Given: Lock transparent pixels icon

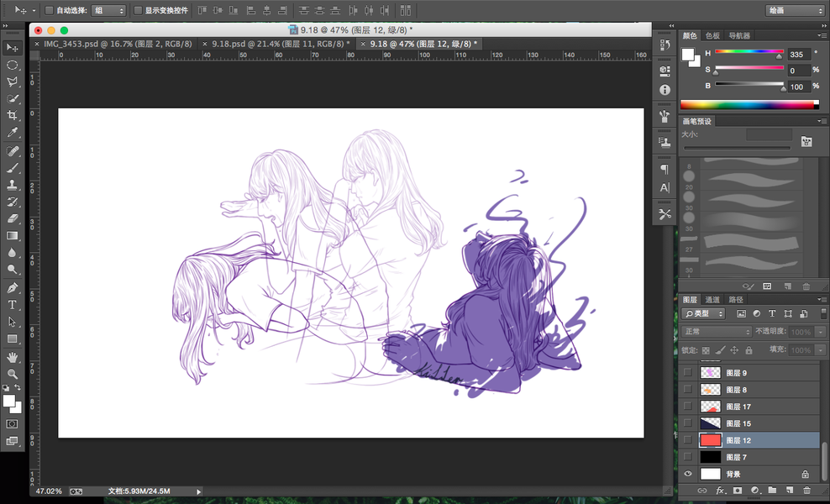Looking at the screenshot, I should (706, 350).
